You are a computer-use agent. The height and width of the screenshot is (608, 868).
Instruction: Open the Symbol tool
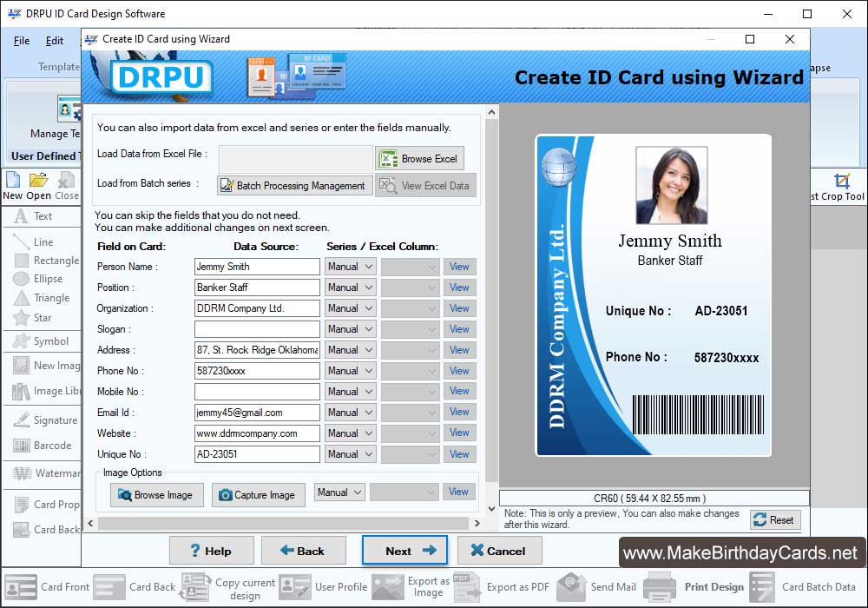click(x=41, y=341)
